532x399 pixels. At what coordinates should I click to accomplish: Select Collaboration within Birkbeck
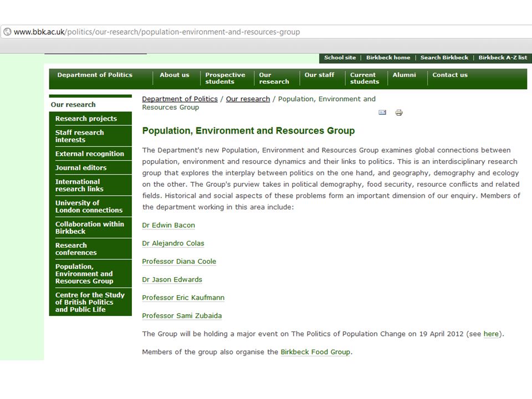tap(90, 228)
